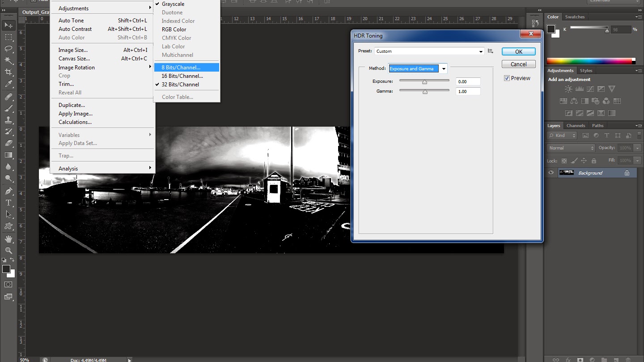Select RGB Color mode
This screenshot has width=644, height=362.
pyautogui.click(x=186, y=30)
